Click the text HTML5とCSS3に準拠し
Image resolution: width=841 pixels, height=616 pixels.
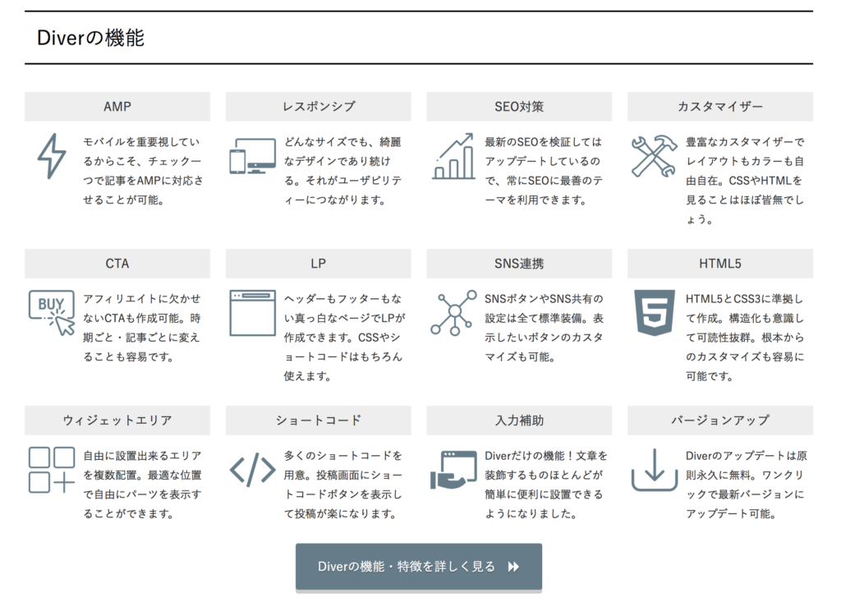point(744,299)
